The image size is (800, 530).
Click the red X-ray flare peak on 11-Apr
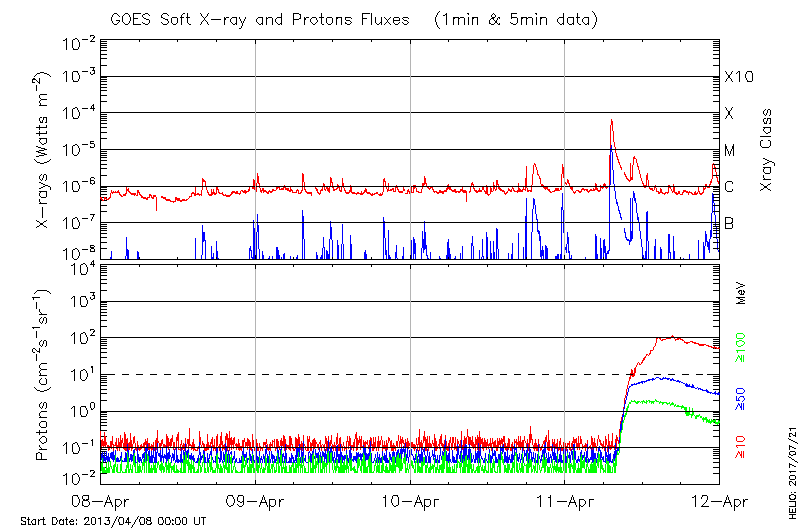(x=611, y=121)
